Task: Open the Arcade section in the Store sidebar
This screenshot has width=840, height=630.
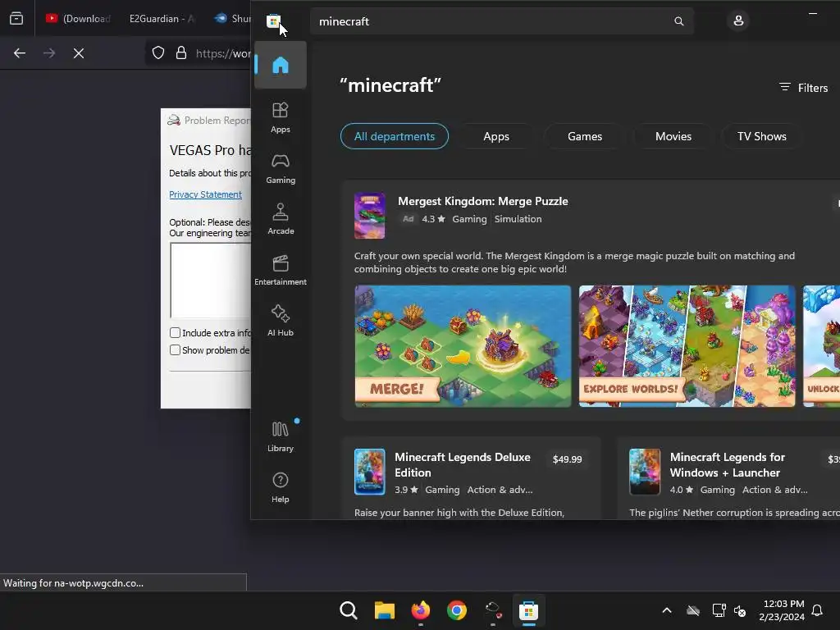Action: pos(281,220)
